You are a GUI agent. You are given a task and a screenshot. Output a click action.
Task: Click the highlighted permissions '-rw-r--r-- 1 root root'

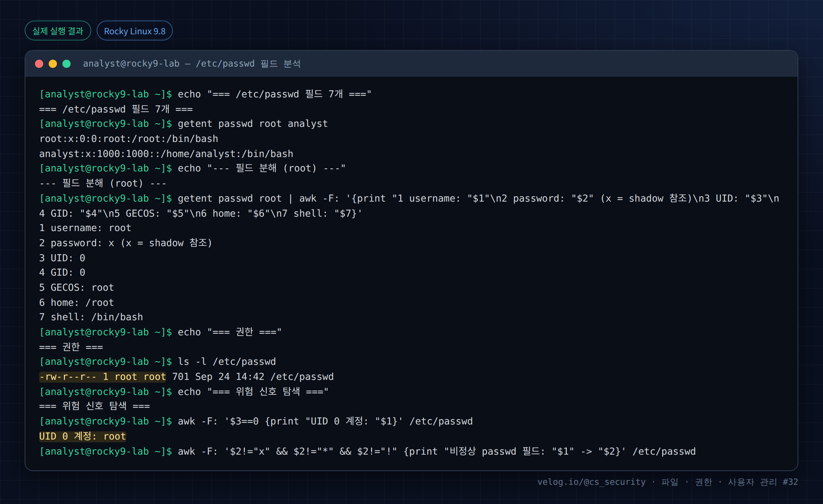tap(103, 377)
